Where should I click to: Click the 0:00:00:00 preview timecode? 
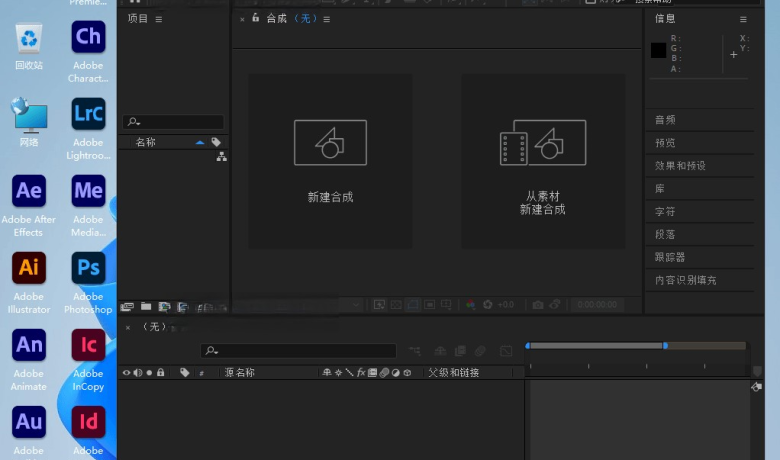[x=597, y=304]
